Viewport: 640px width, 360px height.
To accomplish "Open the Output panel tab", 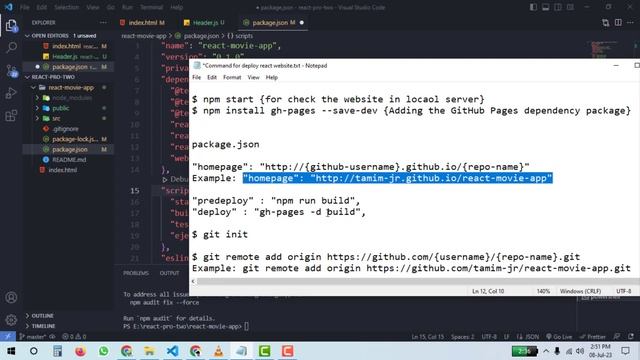I will click(169, 273).
